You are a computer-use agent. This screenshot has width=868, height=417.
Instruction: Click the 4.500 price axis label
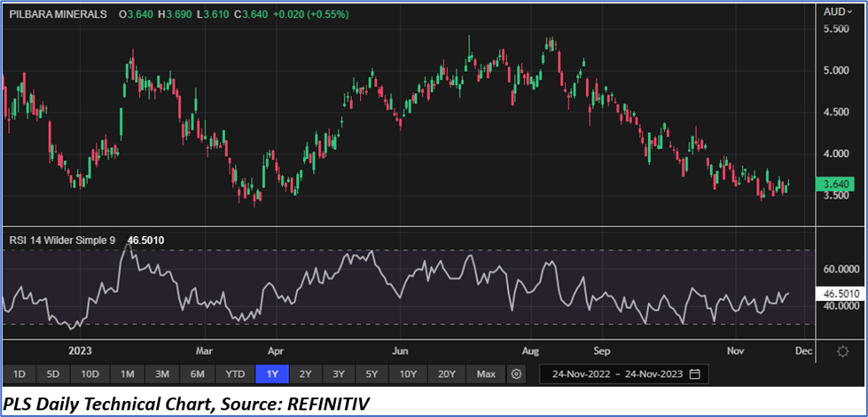838,113
